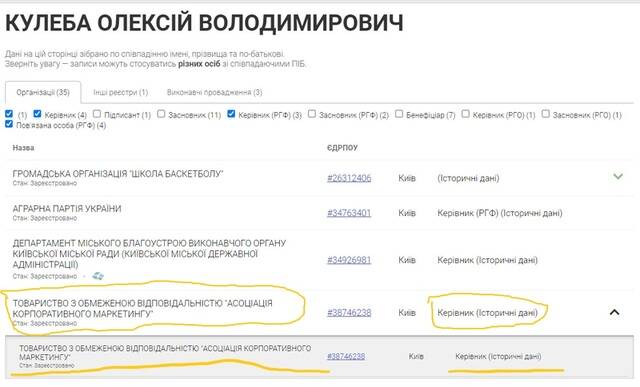Select АГРАРНА ПАРТІЯ УКРАЇНИ name
Image resolution: width=640 pixels, height=387 pixels.
point(67,209)
